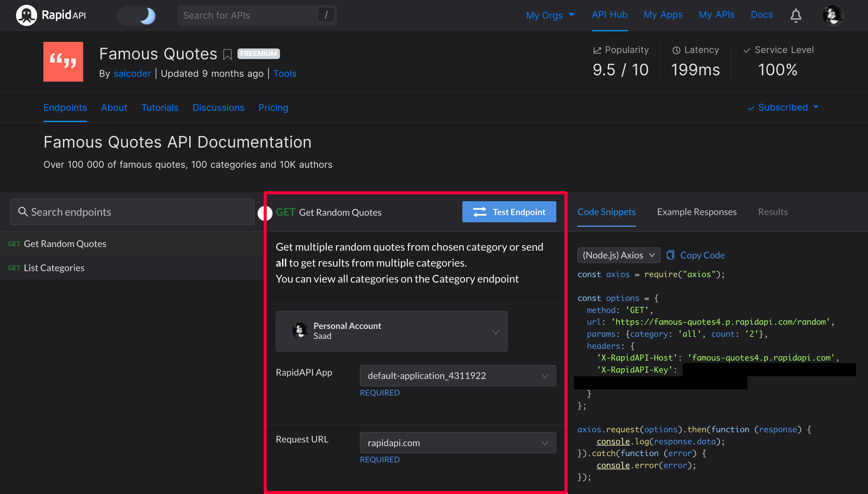
Task: Click the Copy Code icon
Action: [x=670, y=255]
